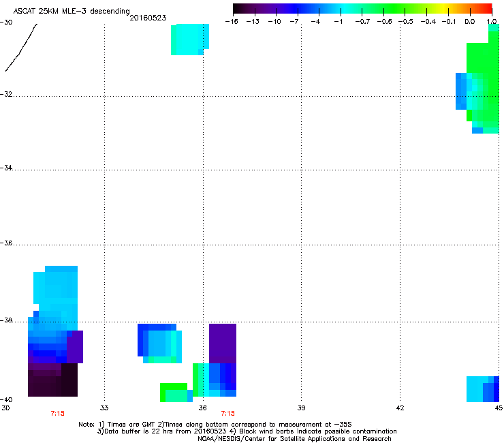Image resolution: width=504 pixels, height=443 pixels.
Task: Click the colorbar label 1.0
Action: click(x=492, y=22)
